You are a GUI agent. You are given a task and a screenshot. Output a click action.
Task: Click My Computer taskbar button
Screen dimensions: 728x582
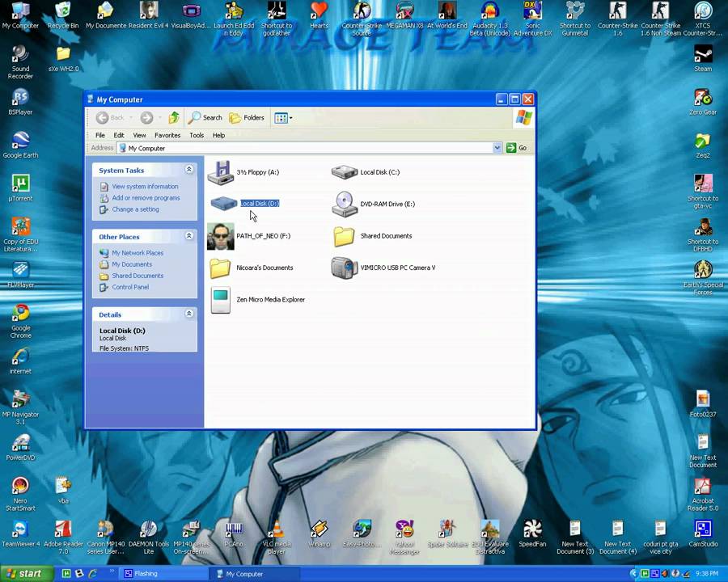click(253, 574)
